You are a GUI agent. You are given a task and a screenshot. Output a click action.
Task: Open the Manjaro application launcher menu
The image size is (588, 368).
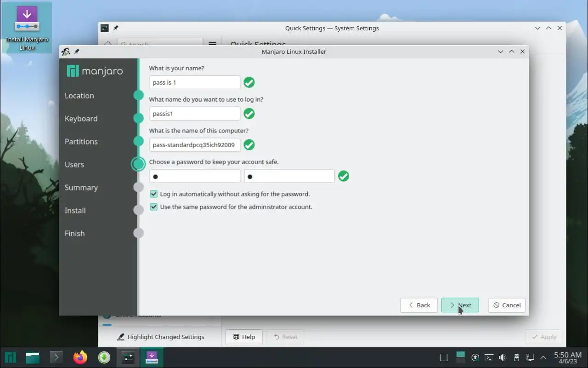click(x=10, y=357)
